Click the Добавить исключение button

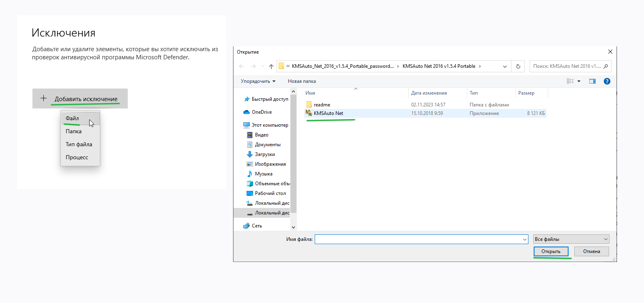tap(80, 99)
